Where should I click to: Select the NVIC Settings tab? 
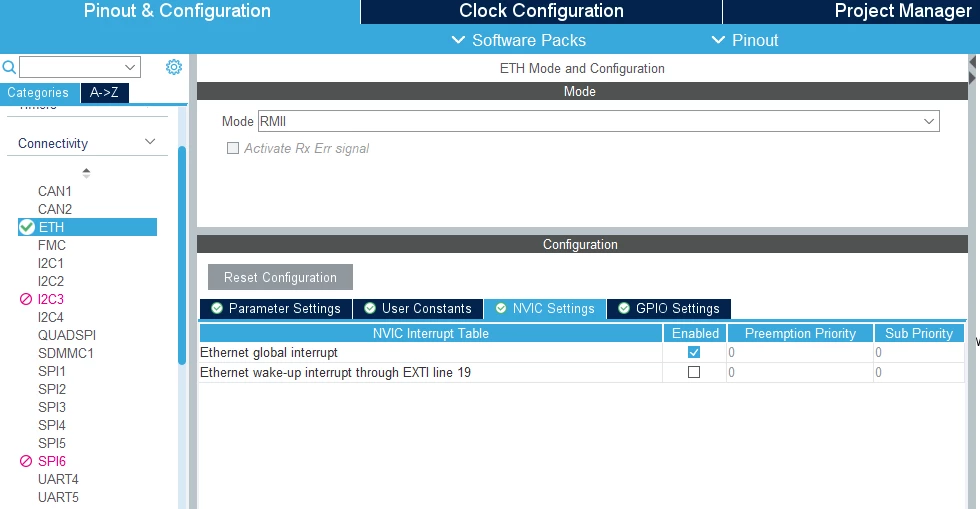click(x=545, y=308)
